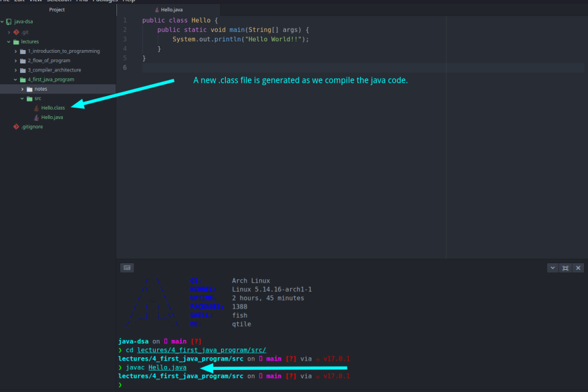Click the underlined Hello.java in javac command
The height and width of the screenshot is (392, 588).
(167, 368)
